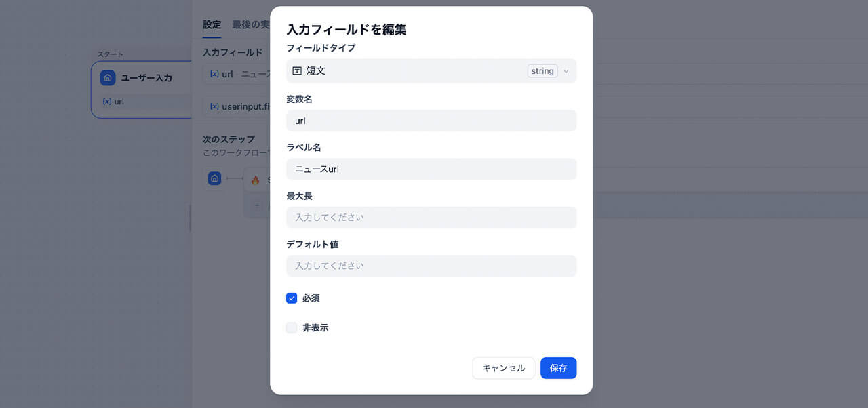Viewport: 868px width, 408px height.
Task: Click the fire icon on the next step node
Action: pos(254,179)
